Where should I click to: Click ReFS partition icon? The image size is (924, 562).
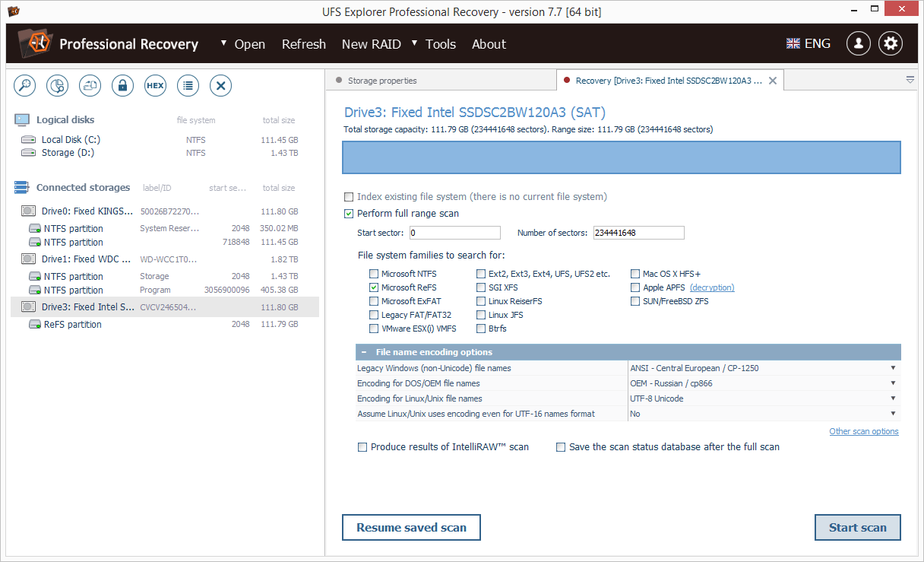click(x=35, y=325)
